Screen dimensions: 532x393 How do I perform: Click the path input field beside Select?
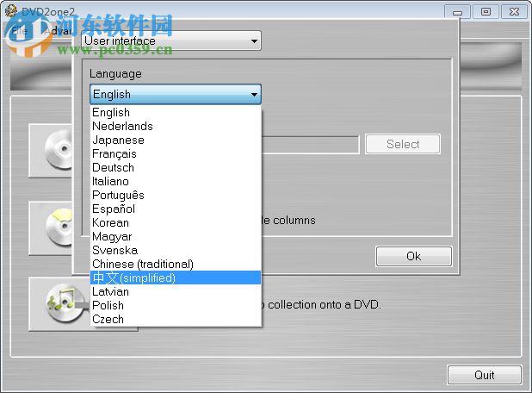[x=310, y=145]
